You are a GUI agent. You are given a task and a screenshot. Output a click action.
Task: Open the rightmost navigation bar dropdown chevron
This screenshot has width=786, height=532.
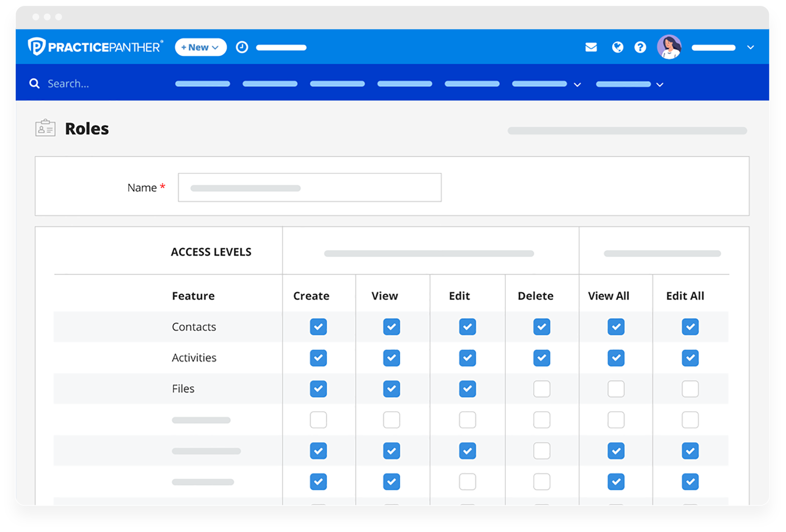[660, 85]
